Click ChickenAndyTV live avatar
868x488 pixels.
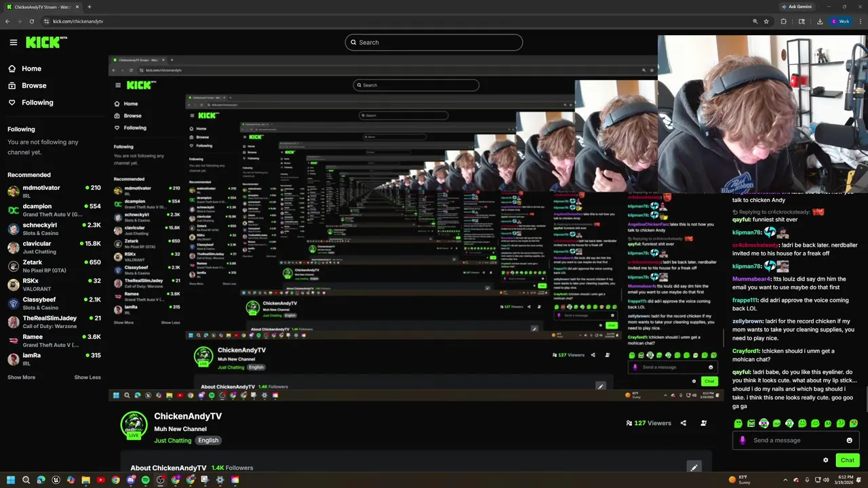coord(134,426)
